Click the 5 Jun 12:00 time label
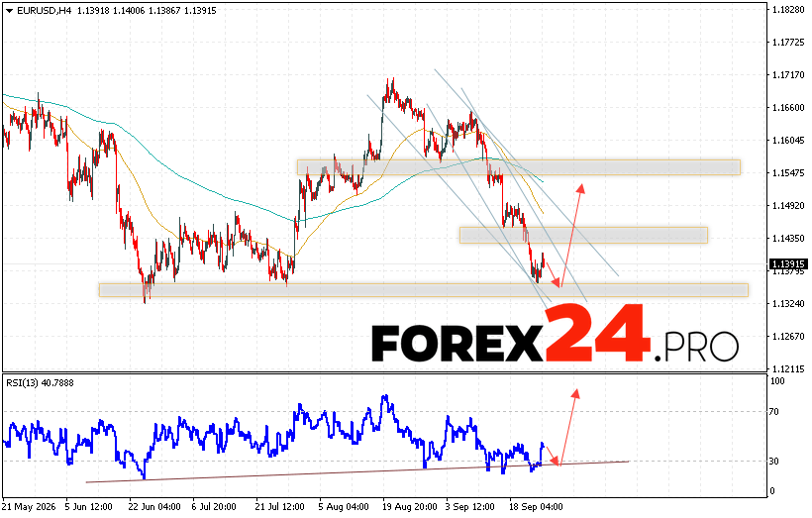Screen dimensions: 812x518 pos(89,506)
